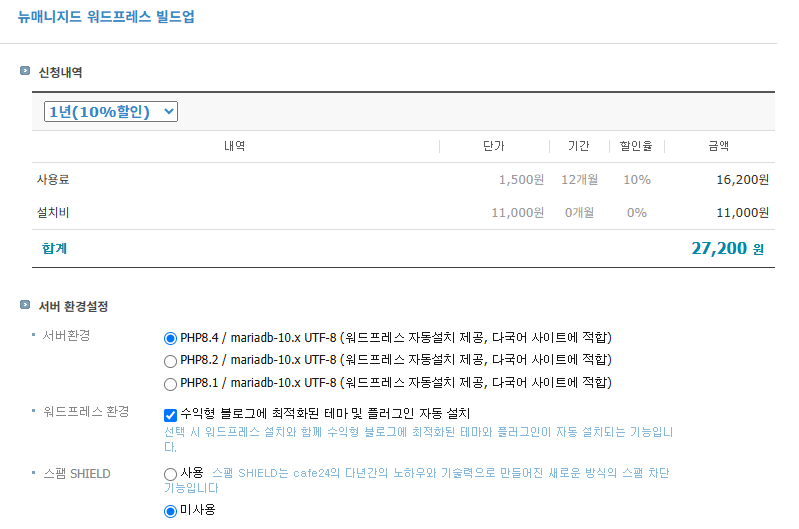Pick the PHP8.1 / mariadb-10.x server option
Image resolution: width=799 pixels, height=529 pixels.
click(x=170, y=384)
